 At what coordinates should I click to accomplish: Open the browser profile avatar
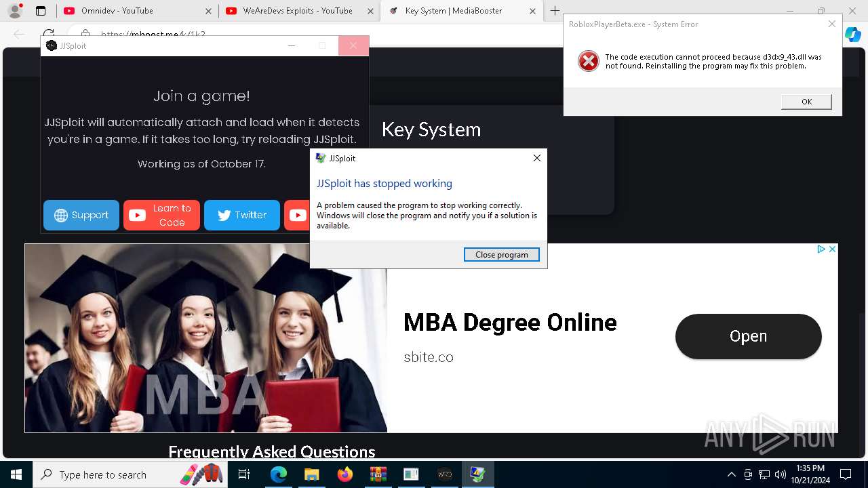[15, 11]
